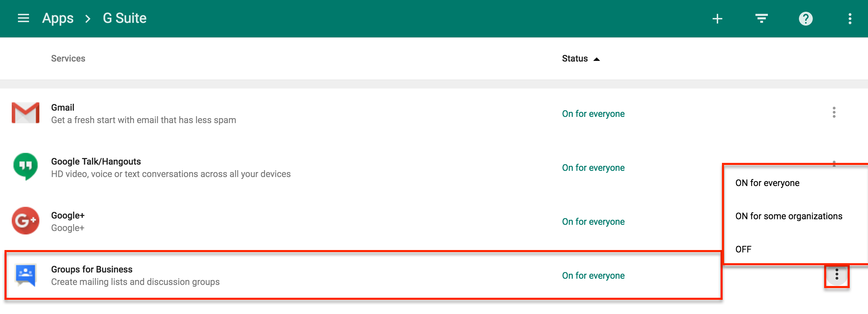Click the Gmail envelope icon
868x314 pixels.
click(x=26, y=113)
